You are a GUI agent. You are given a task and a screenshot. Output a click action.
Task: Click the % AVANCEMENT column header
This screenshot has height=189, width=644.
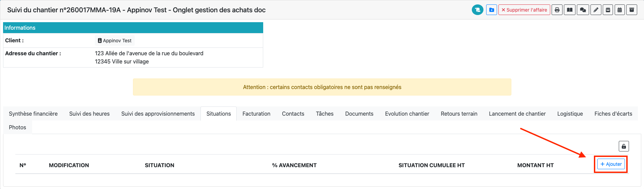(x=294, y=165)
